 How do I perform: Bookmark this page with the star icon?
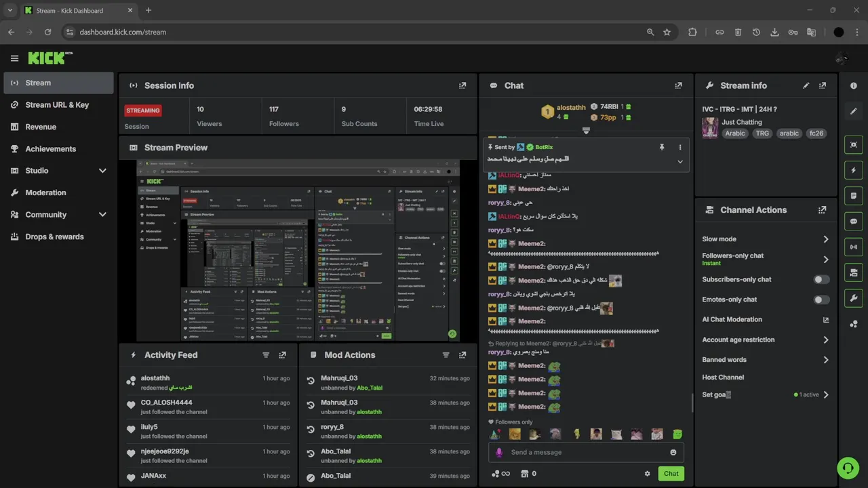click(x=667, y=32)
